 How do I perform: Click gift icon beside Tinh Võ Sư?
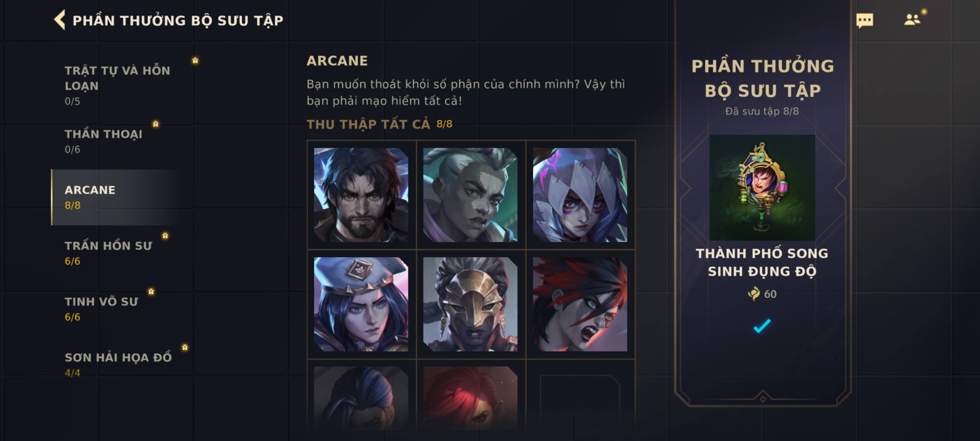(151, 292)
